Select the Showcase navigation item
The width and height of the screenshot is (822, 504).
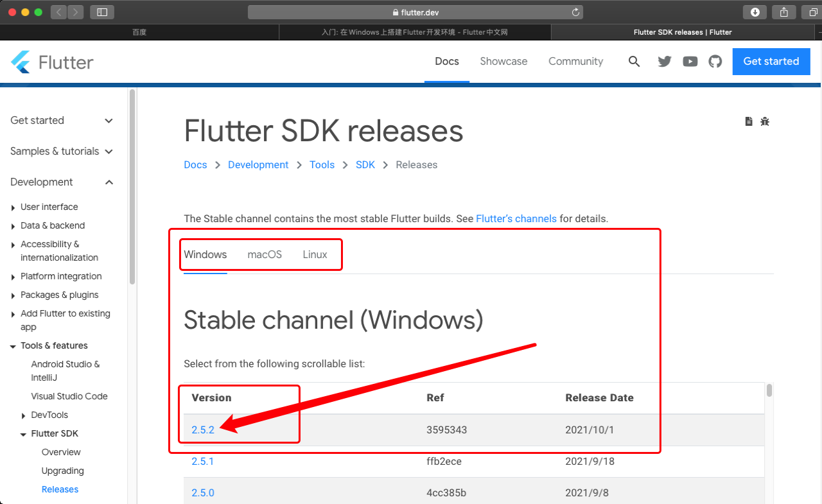(503, 62)
